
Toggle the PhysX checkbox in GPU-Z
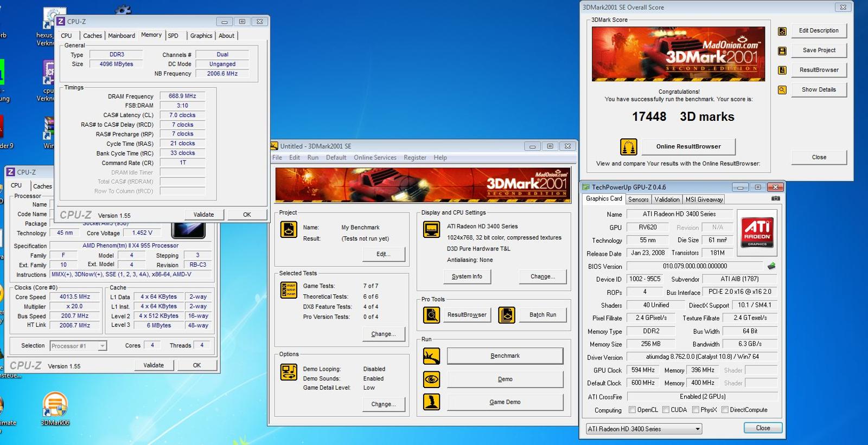(695, 410)
